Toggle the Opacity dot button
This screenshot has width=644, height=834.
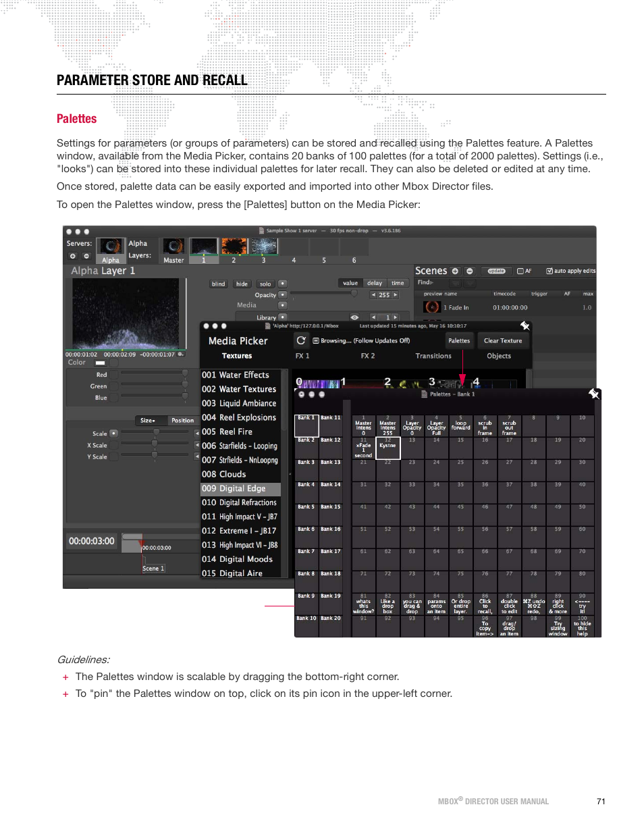283,294
